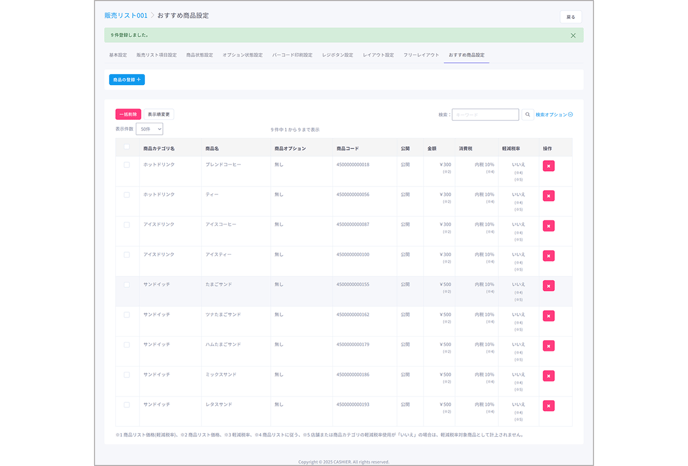Click product code 4500000000056
This screenshot has width=688, height=466.
click(353, 194)
